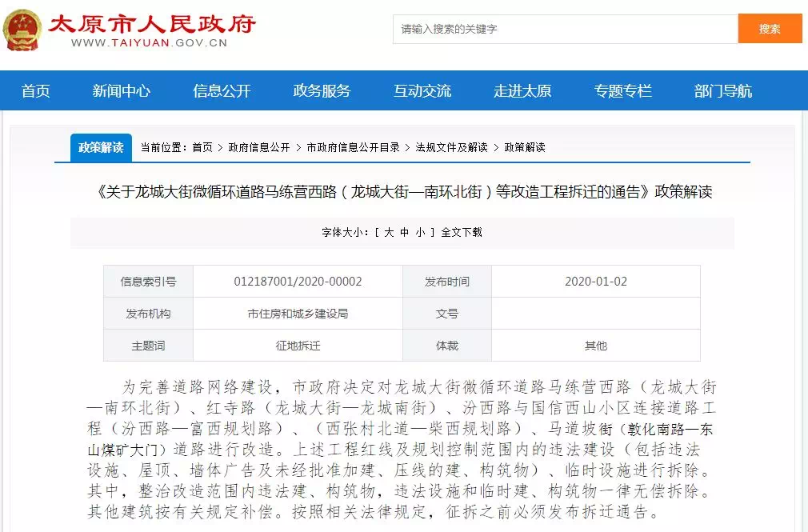Open the 首页 navigation menu item
The height and width of the screenshot is (532, 808).
tap(35, 90)
